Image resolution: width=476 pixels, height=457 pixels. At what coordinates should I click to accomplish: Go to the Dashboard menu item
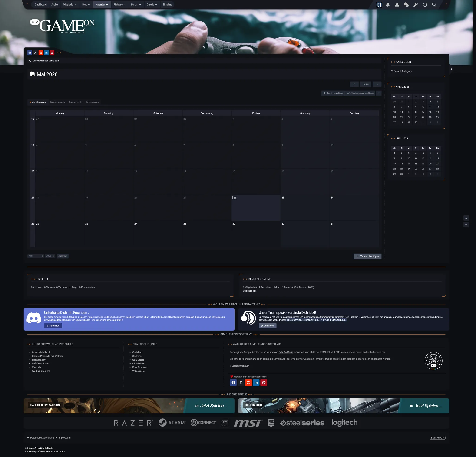40,5
